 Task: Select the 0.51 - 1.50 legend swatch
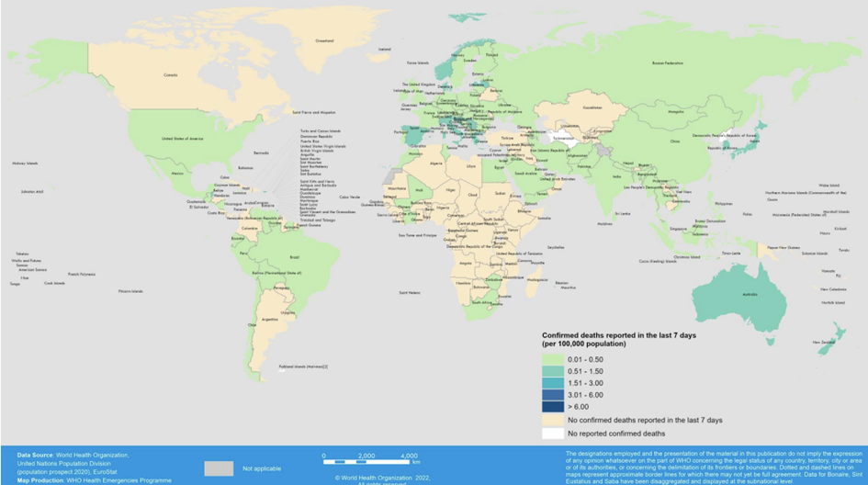click(x=554, y=370)
